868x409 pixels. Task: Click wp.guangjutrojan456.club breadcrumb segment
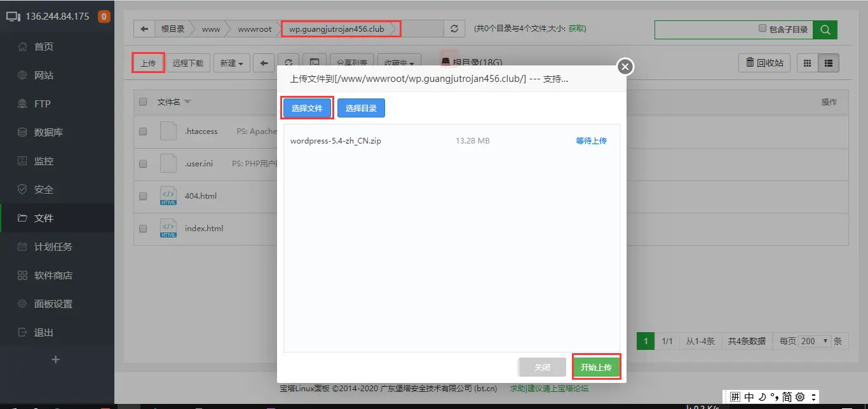[x=337, y=29]
